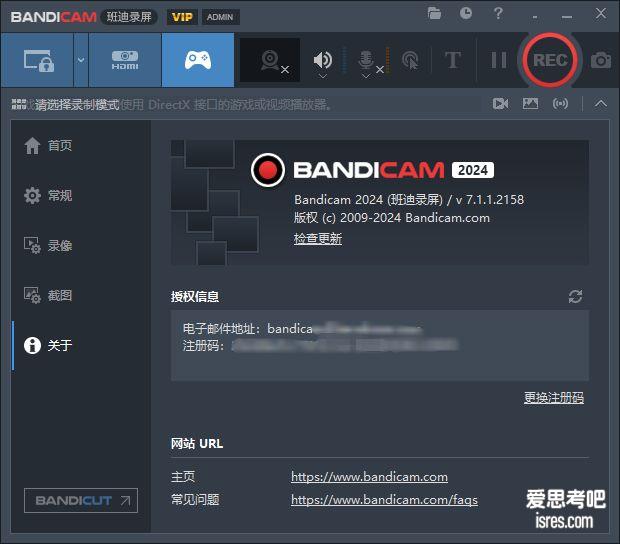Viewport: 620px width, 544px height.
Task: Click 检查更新 check for updates link
Action: (318, 238)
